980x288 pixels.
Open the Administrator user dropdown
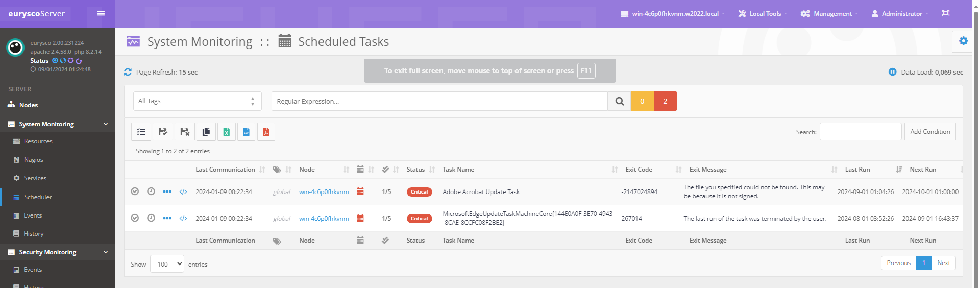pos(899,14)
